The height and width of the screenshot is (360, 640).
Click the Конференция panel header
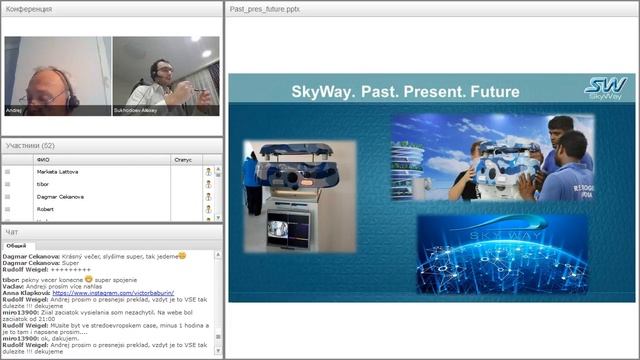pos(112,9)
